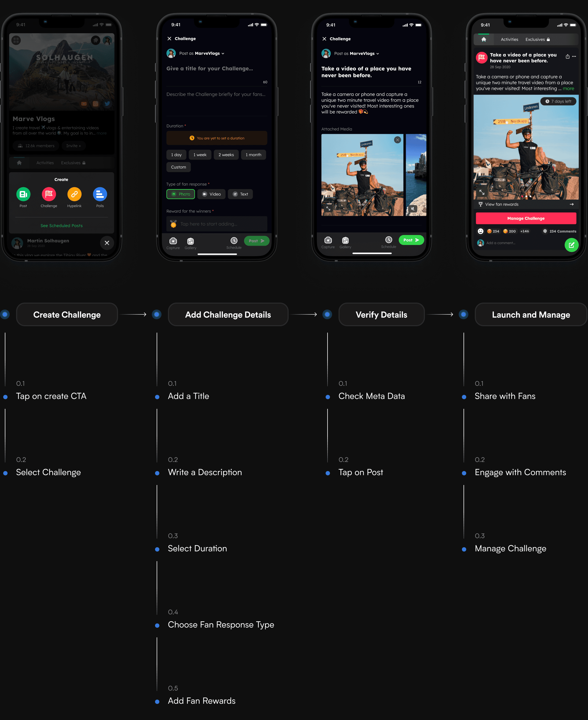588x720 pixels.
Task: Open the Exclusives locked tab
Action: tap(537, 40)
